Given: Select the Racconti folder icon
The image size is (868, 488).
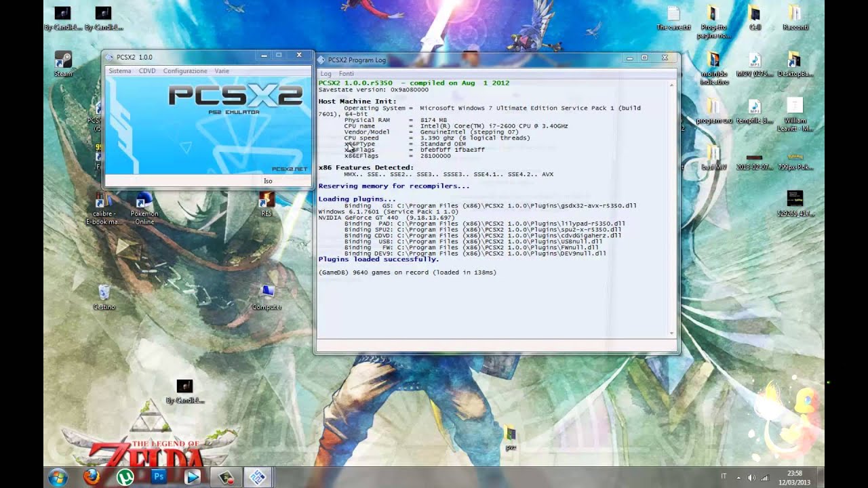Looking at the screenshot, I should point(795,18).
